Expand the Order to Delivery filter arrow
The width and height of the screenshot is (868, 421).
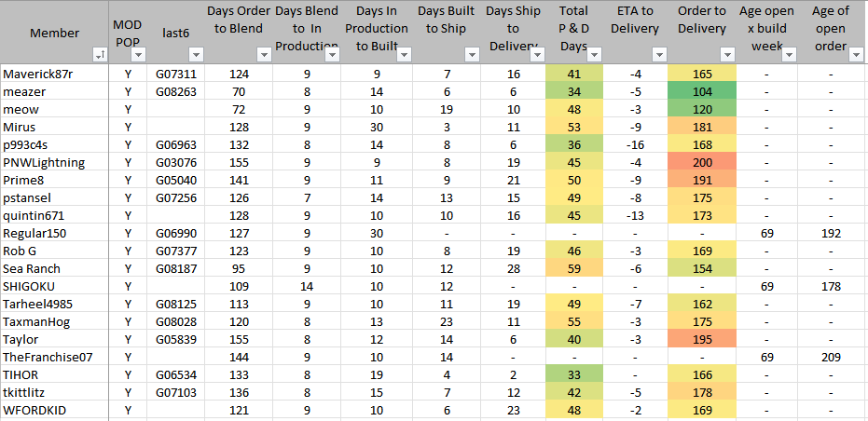pos(726,55)
